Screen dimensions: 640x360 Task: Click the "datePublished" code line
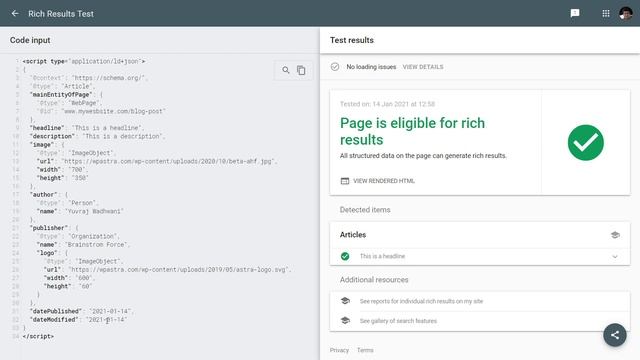point(81,311)
